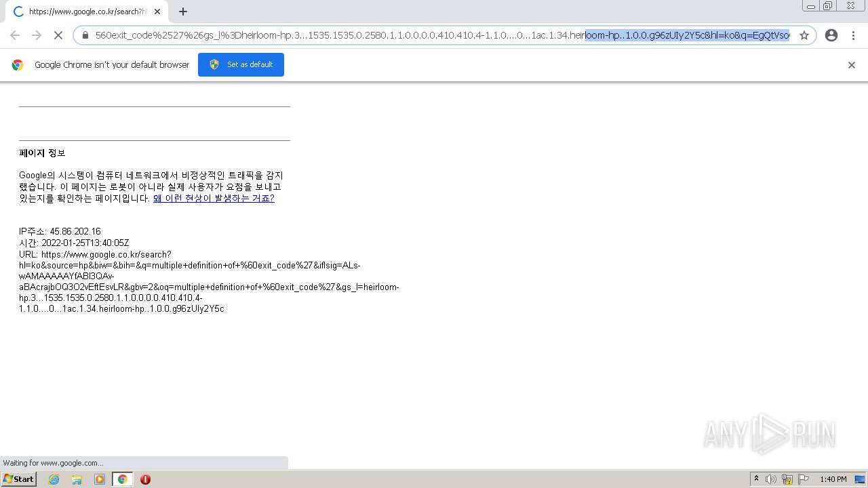Image resolution: width=868 pixels, height=488 pixels.
Task: Click the volume speaker tray icon
Action: (771, 479)
